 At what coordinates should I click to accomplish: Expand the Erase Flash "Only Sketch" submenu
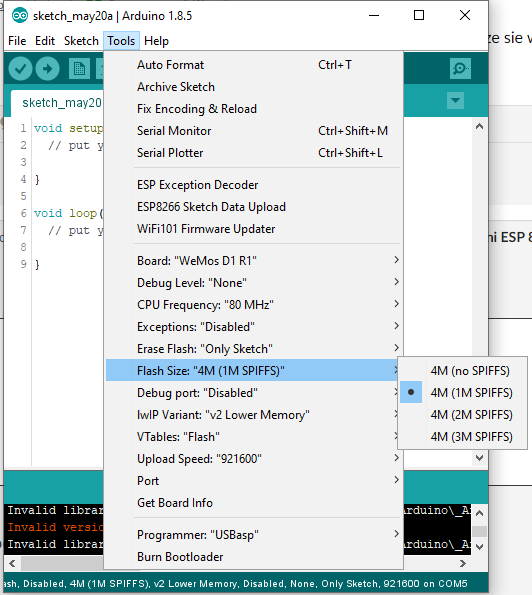(x=253, y=349)
